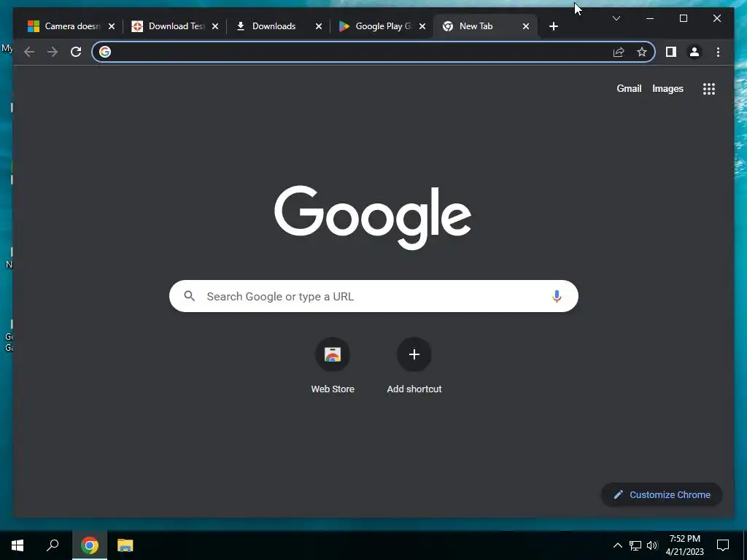Viewport: 747px width, 560px height.
Task: Open the network status tray icon
Action: pos(635,545)
